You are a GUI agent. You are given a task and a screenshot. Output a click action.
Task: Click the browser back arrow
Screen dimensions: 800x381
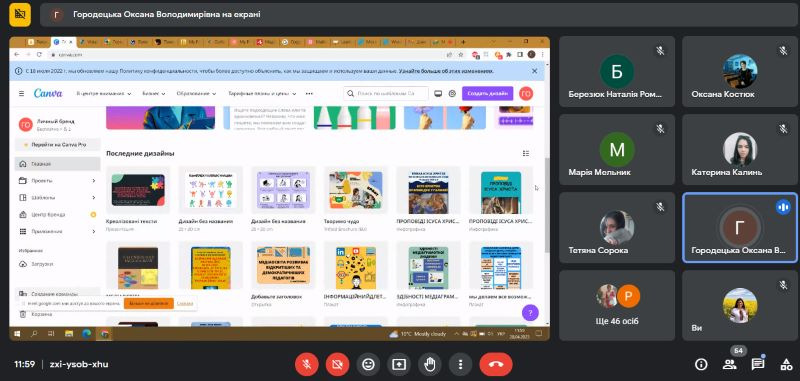coord(16,54)
